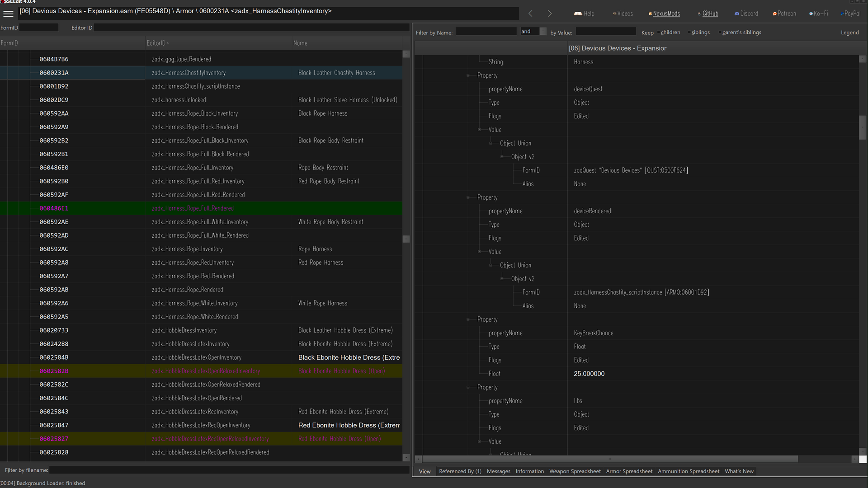
Task: Join the Discord server link
Action: [746, 14]
